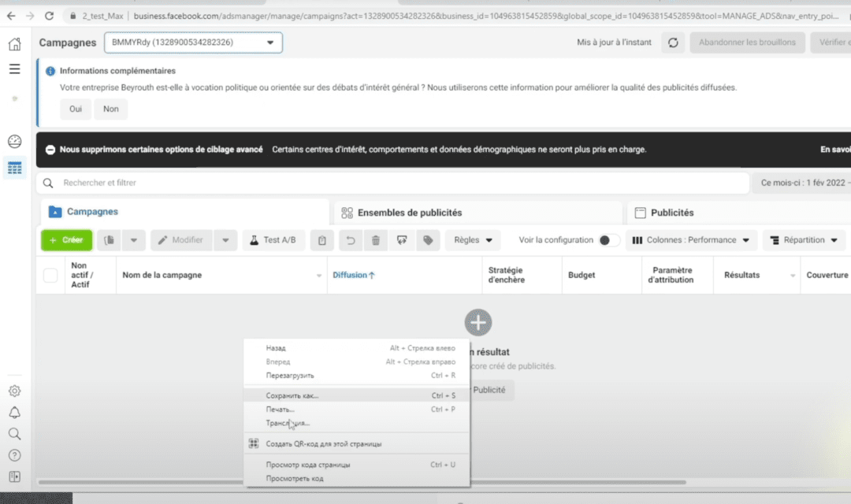
Task: Click the tag label icon in toolbar
Action: pyautogui.click(x=428, y=240)
